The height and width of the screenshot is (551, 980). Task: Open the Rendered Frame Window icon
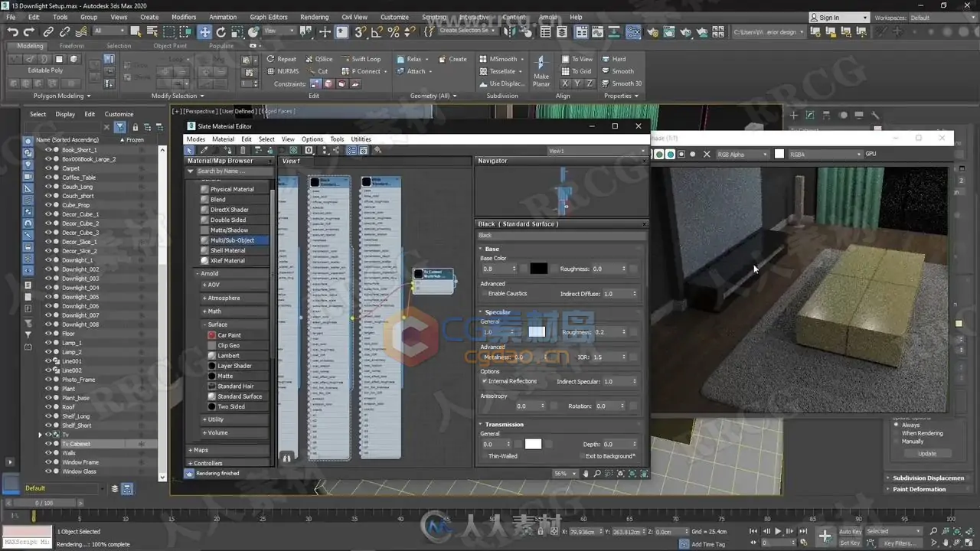click(x=668, y=32)
